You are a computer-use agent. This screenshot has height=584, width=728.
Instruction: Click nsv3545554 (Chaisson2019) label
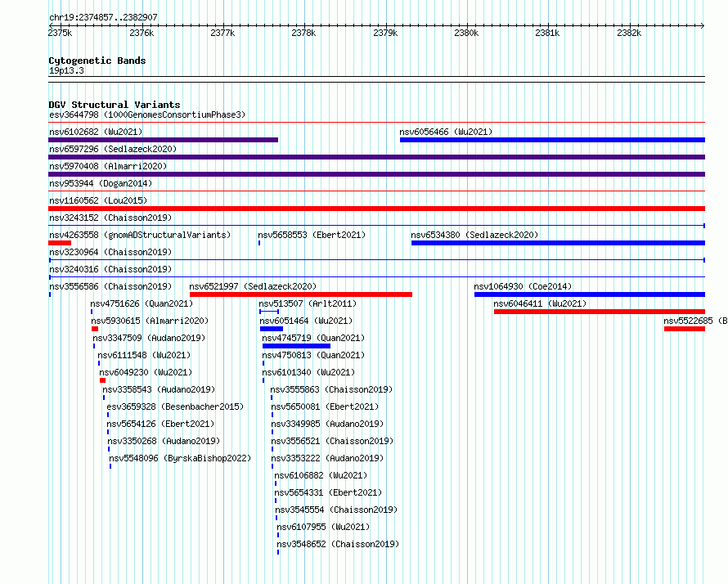coord(337,510)
